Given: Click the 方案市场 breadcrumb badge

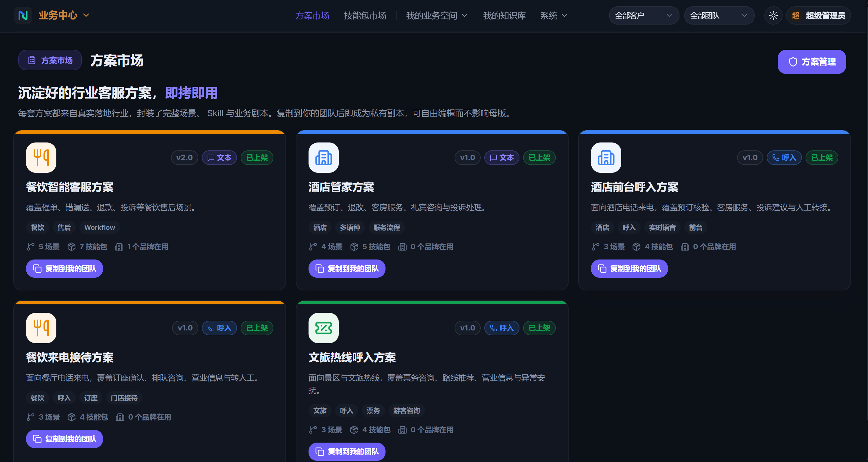Looking at the screenshot, I should click(x=50, y=60).
